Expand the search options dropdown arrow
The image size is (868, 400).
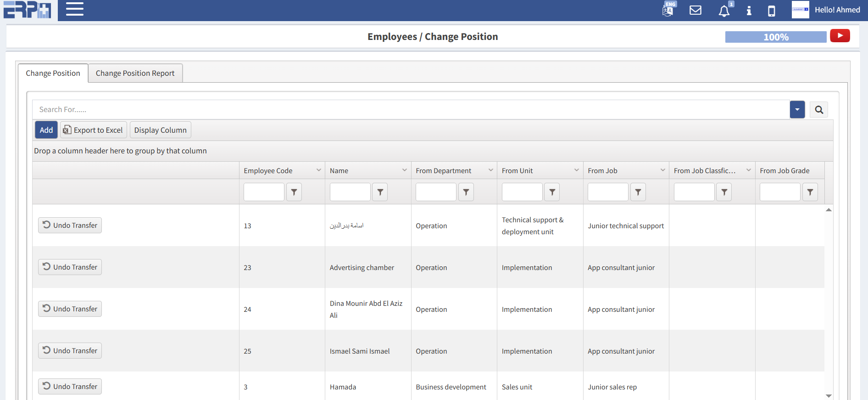coord(797,110)
